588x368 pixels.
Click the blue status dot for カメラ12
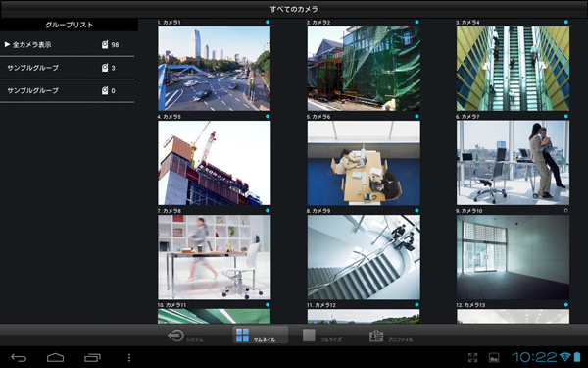[x=416, y=305]
